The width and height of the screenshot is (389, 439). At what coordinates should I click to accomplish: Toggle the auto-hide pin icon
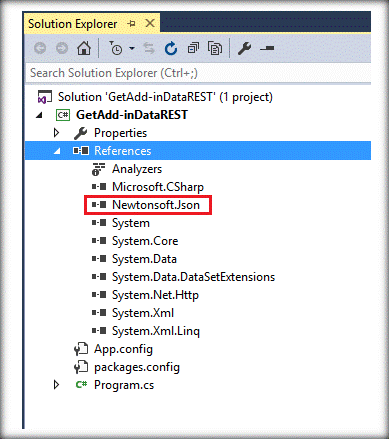tap(132, 24)
